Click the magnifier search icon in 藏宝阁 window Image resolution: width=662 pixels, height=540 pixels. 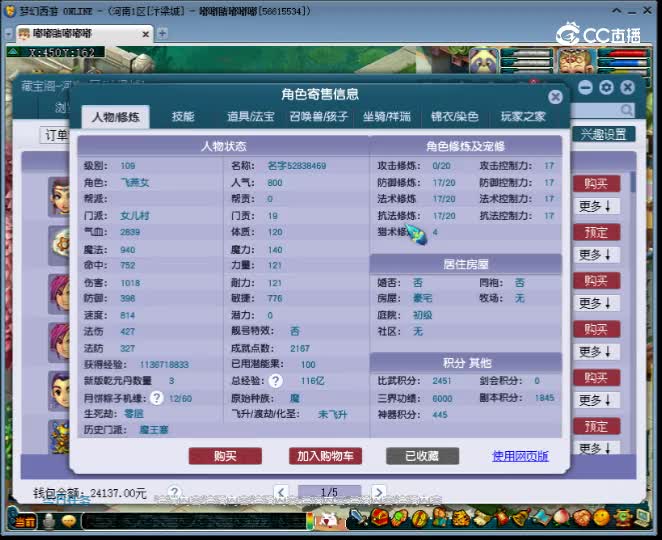tap(627, 111)
